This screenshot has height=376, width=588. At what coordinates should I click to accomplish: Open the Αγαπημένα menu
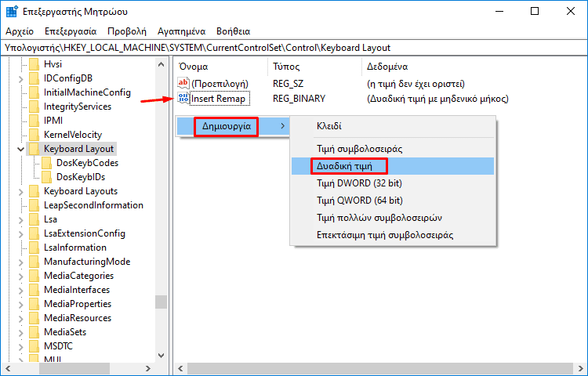click(182, 31)
